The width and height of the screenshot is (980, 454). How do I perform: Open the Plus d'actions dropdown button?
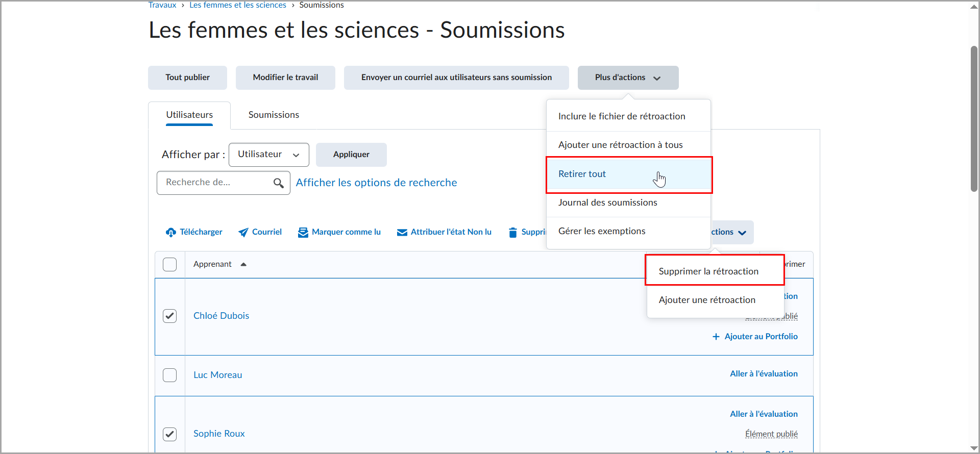pos(628,78)
